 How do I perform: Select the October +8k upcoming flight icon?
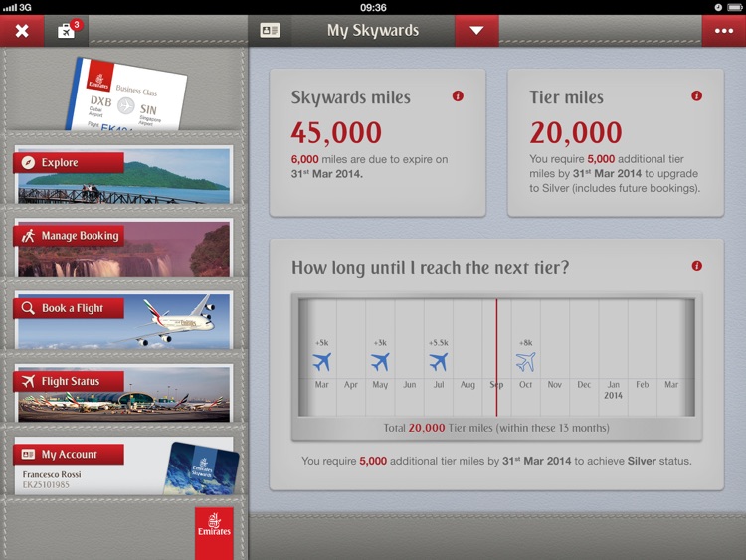[526, 362]
